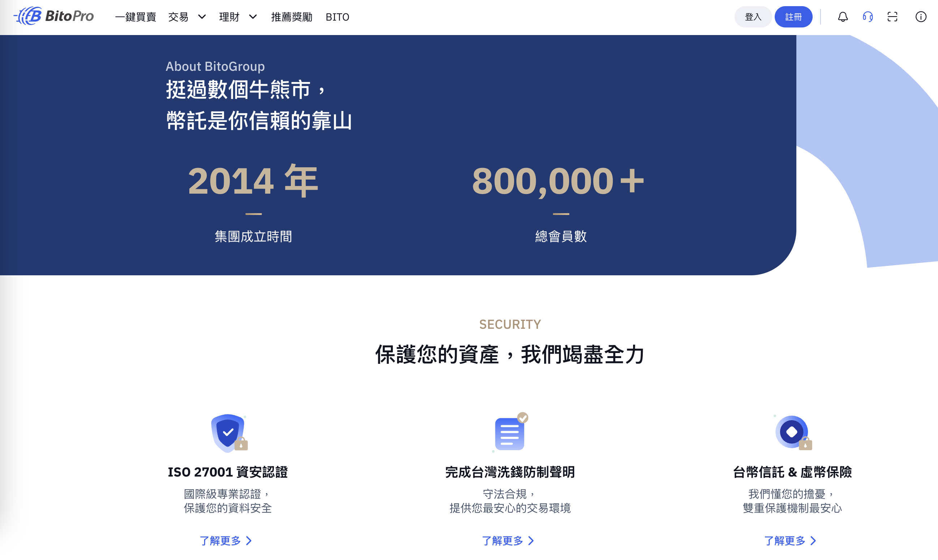Viewport: 938px width, 560px height.
Task: Open 交易 menu item
Action: click(178, 17)
